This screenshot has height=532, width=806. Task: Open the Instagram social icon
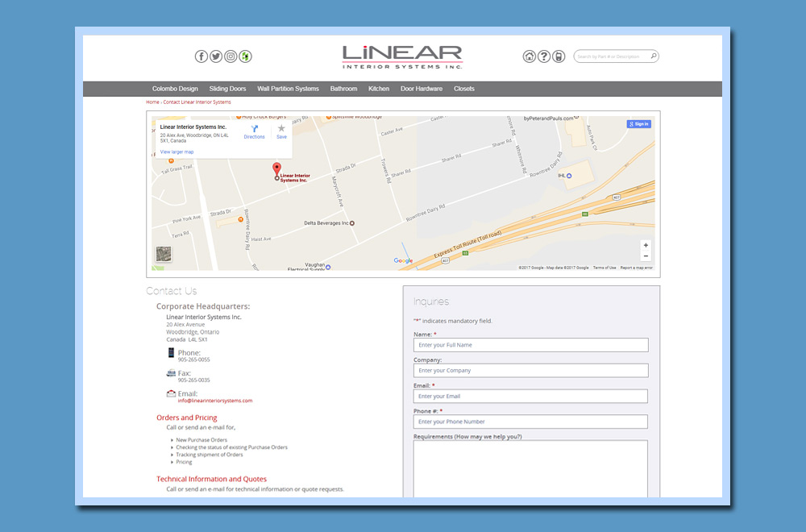coord(231,56)
